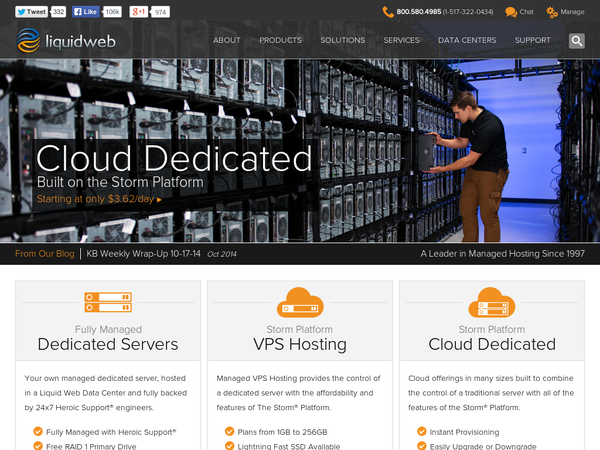Screen dimensions: 600x450
Task: Click the Fully Managed subtitle
Action: (x=108, y=329)
